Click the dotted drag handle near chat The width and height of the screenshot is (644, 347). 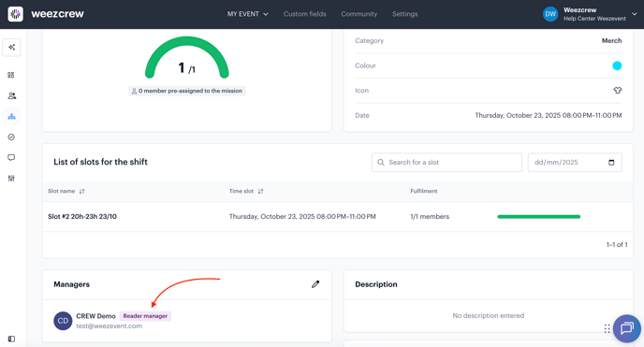[607, 328]
